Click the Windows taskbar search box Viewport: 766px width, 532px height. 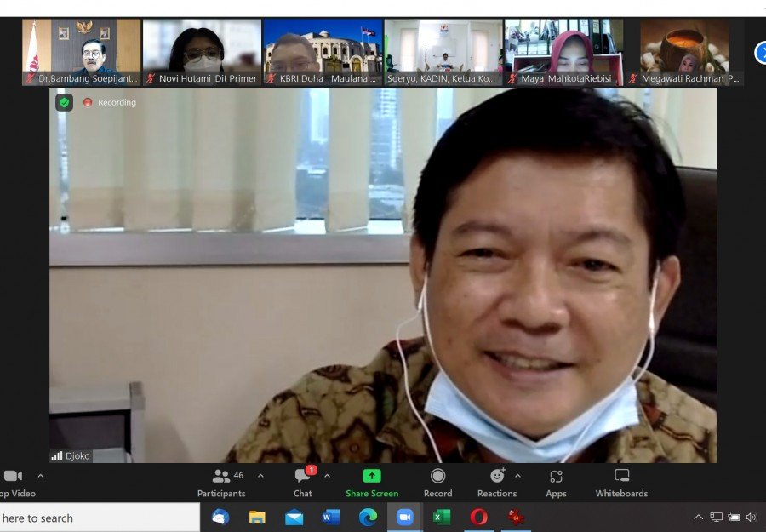(100, 518)
